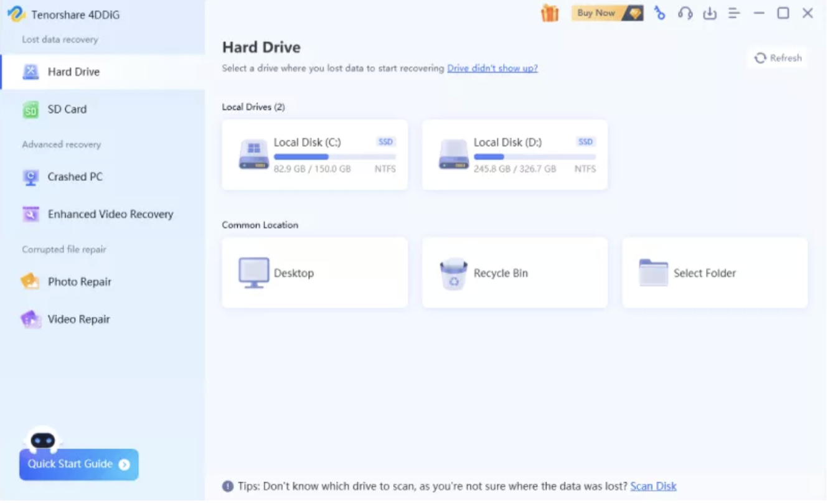The height and width of the screenshot is (504, 828).
Task: Open the hamburger menu icon
Action: click(x=735, y=13)
